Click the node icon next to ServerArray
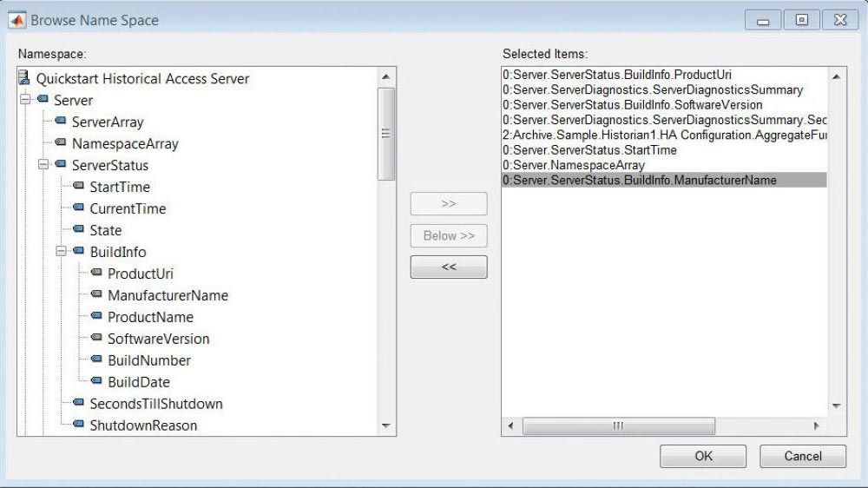The width and height of the screenshot is (868, 488). 61,122
